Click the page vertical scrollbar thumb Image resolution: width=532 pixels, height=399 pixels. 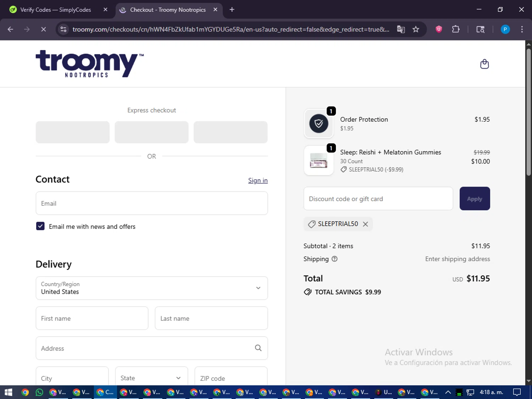point(528,112)
